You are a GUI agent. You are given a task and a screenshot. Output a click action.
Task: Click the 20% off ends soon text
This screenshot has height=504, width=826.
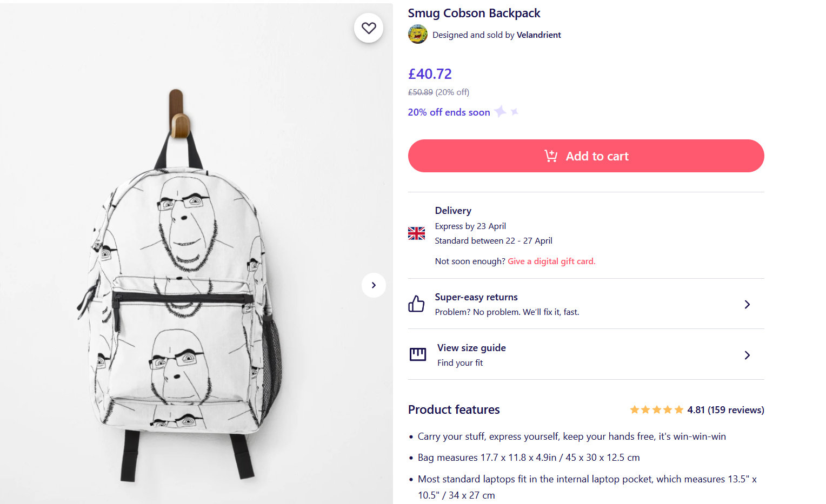pos(449,112)
